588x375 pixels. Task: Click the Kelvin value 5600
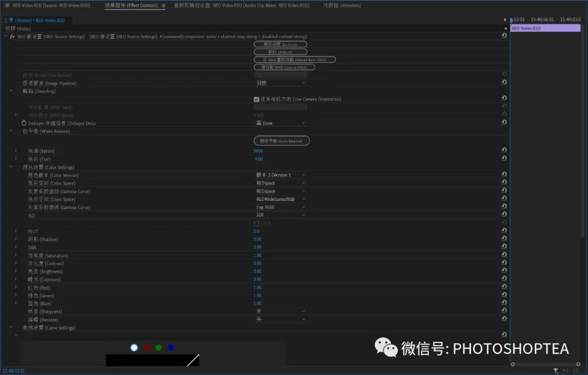(258, 151)
